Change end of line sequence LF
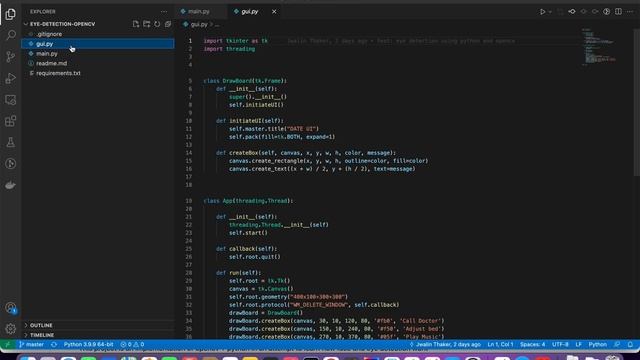 tap(578, 344)
